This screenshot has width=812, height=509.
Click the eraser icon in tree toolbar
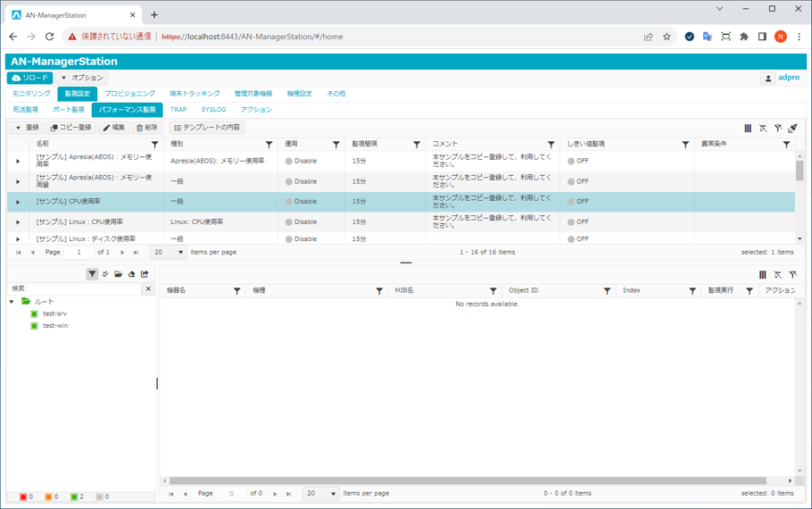pos(131,273)
